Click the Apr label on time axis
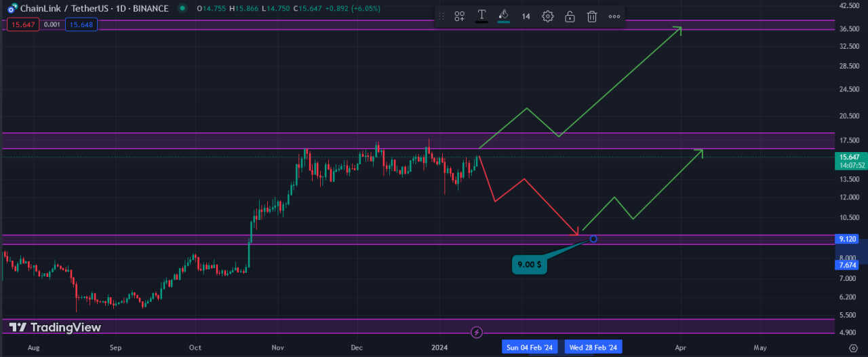 coord(680,347)
